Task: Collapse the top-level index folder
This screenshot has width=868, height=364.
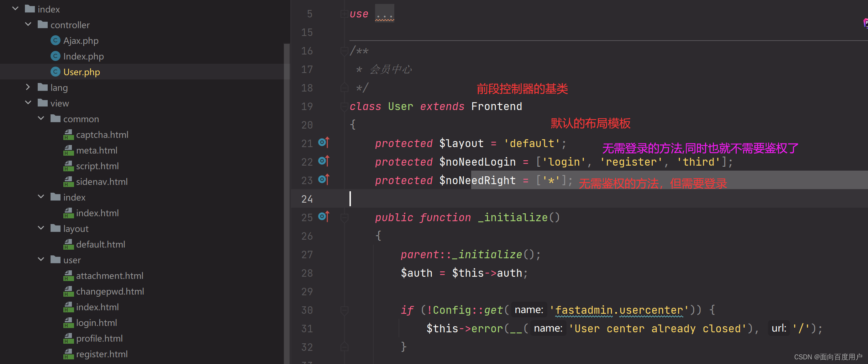Action: coord(15,9)
